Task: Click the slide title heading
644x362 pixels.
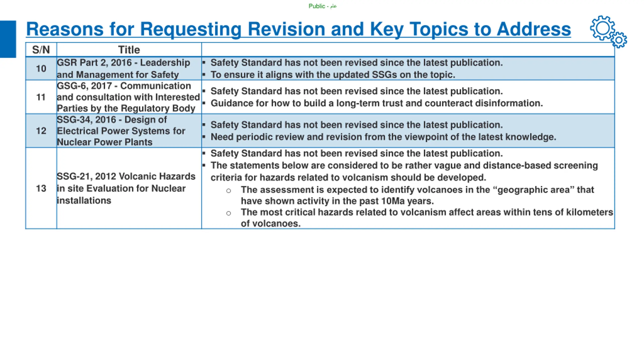Action: pyautogui.click(x=298, y=29)
